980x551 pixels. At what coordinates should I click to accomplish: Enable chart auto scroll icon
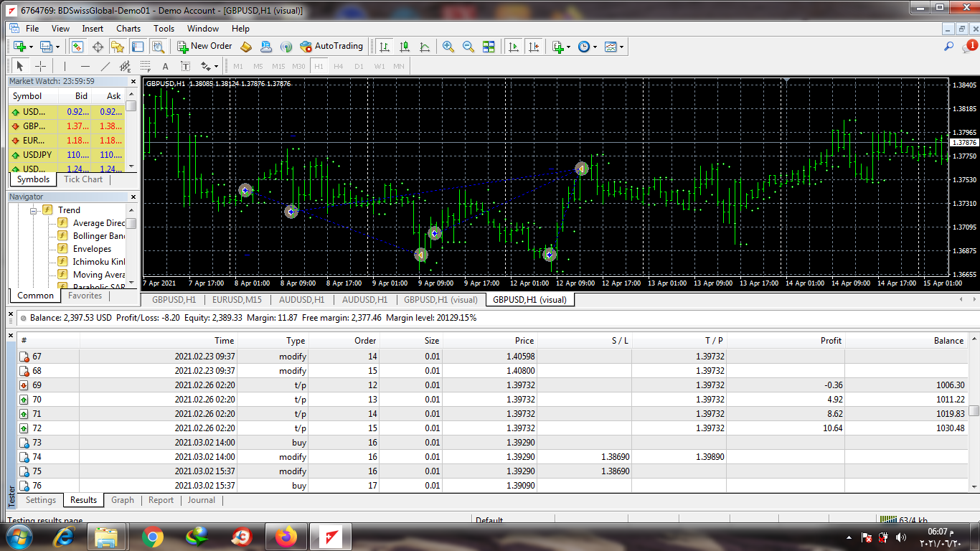513,47
